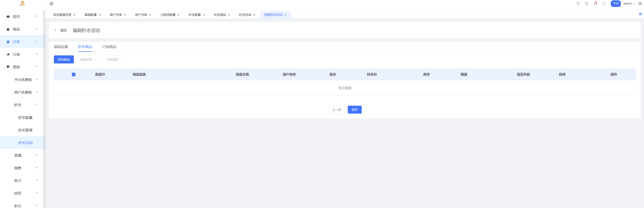Click the back arrow next to 返回

55,30
